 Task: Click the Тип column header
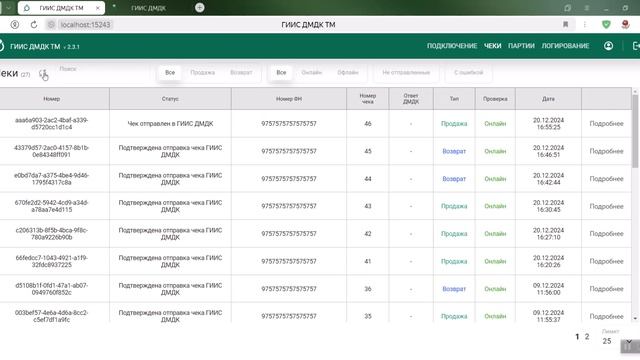click(x=454, y=99)
